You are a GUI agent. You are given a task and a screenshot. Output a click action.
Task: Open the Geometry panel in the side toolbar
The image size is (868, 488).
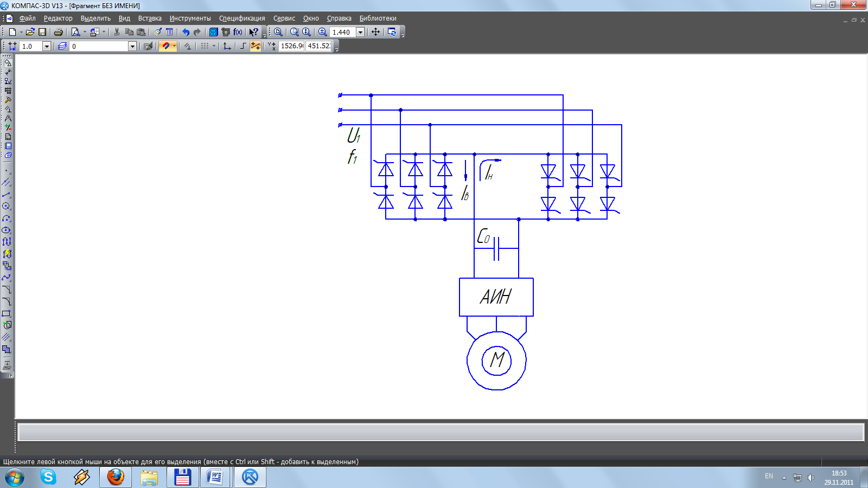[x=8, y=63]
